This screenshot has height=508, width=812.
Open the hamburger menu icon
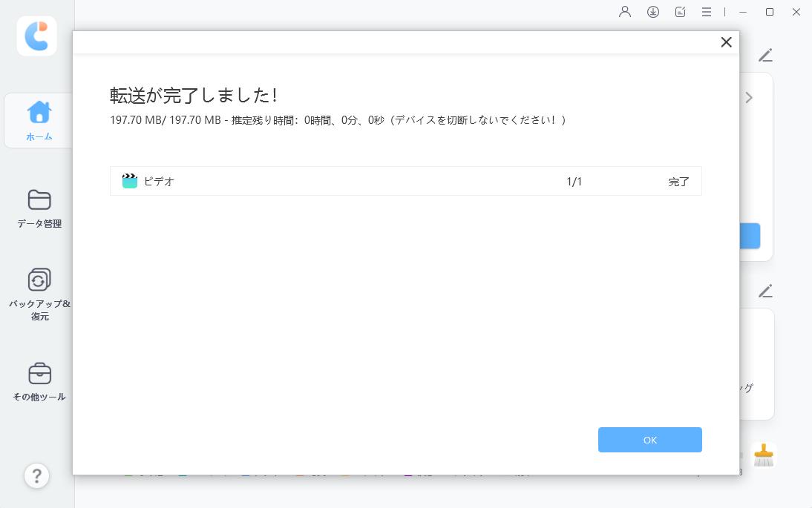[707, 12]
